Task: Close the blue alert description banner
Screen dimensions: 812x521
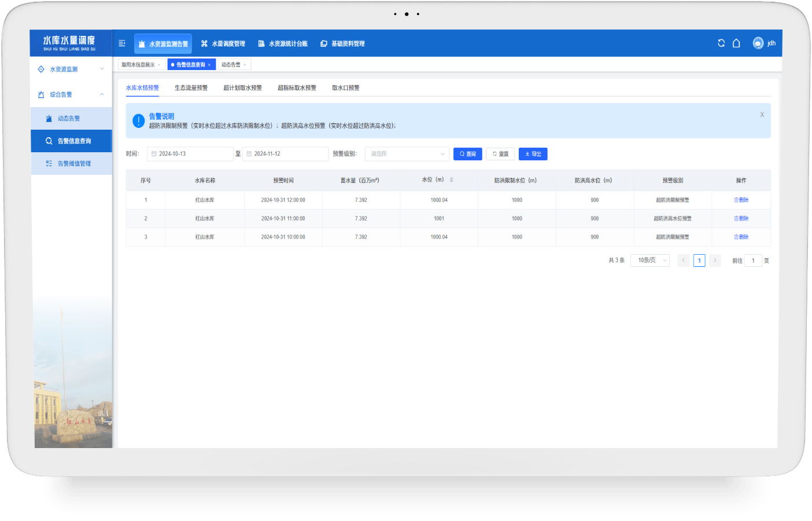Action: [x=762, y=115]
